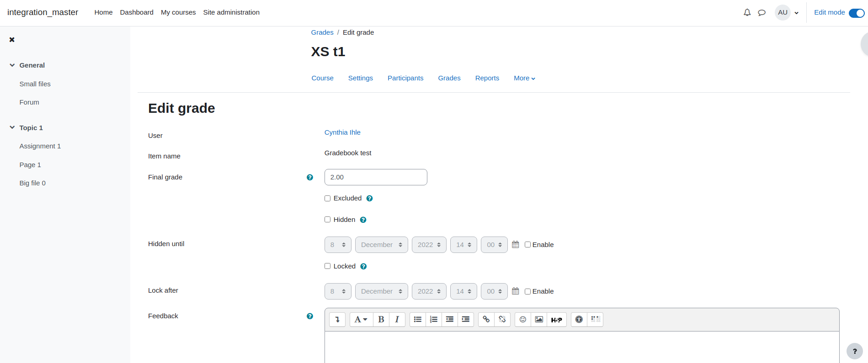Open Site administration in top menu

click(231, 12)
